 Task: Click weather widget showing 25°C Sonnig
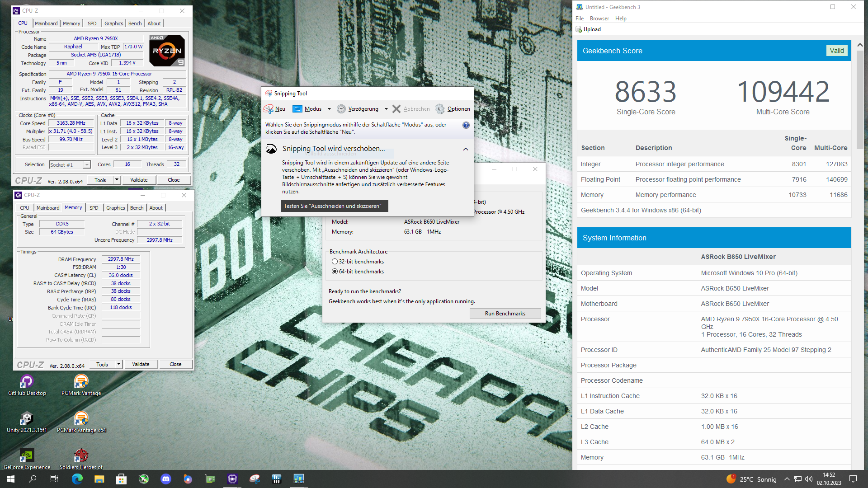pos(751,479)
